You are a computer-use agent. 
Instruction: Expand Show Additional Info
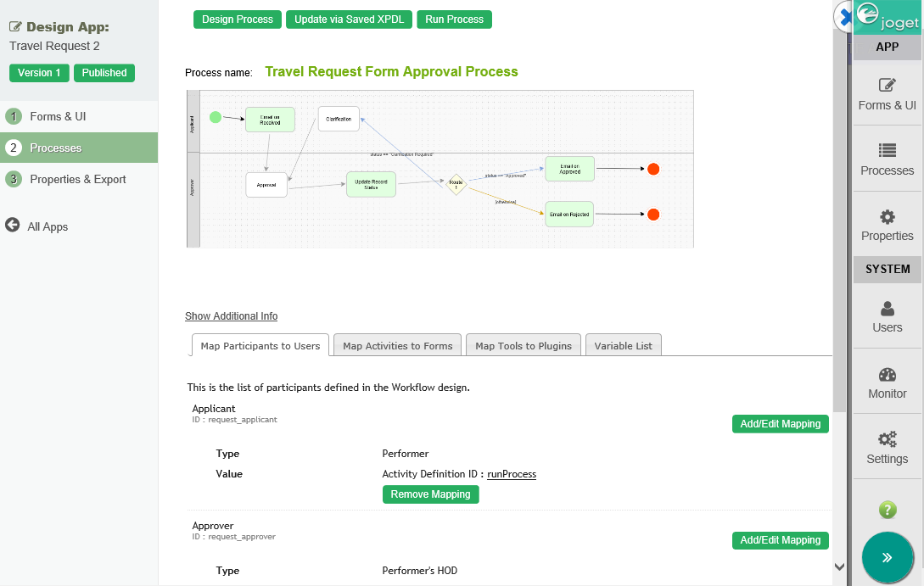[231, 316]
